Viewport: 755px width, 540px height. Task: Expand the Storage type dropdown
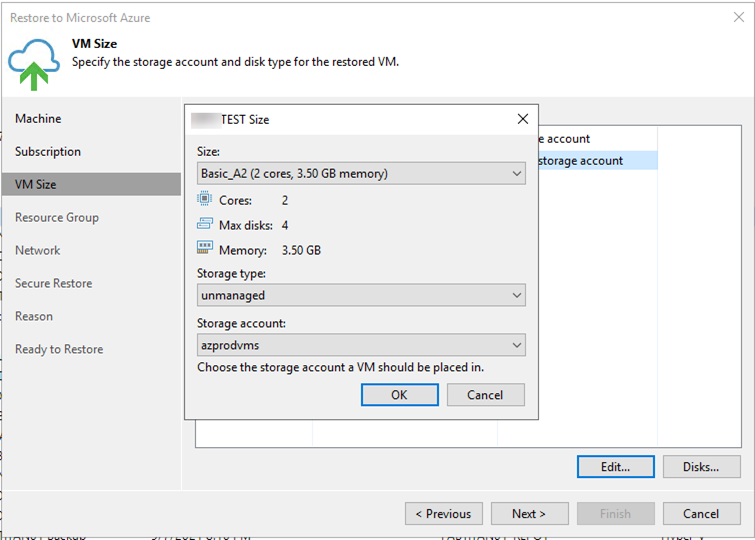(x=361, y=295)
